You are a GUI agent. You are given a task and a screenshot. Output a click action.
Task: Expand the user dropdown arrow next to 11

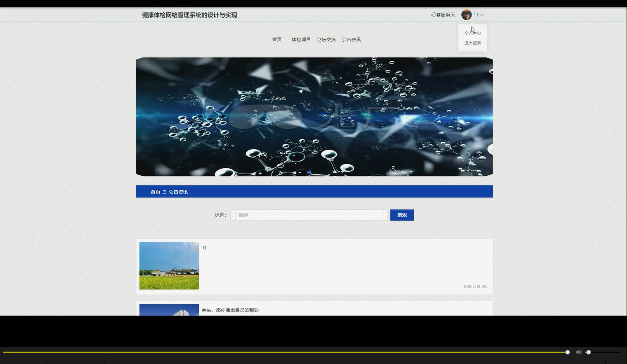pos(482,15)
